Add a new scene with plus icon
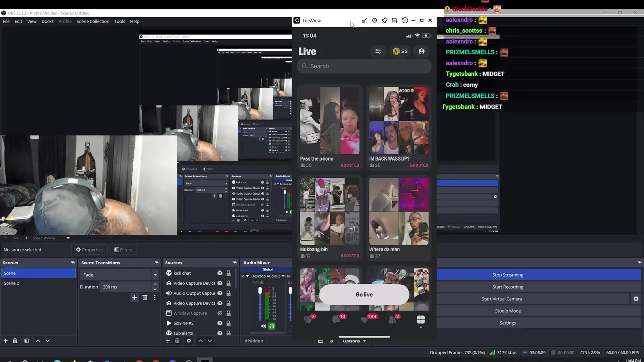This screenshot has height=362, width=644. tap(5, 341)
